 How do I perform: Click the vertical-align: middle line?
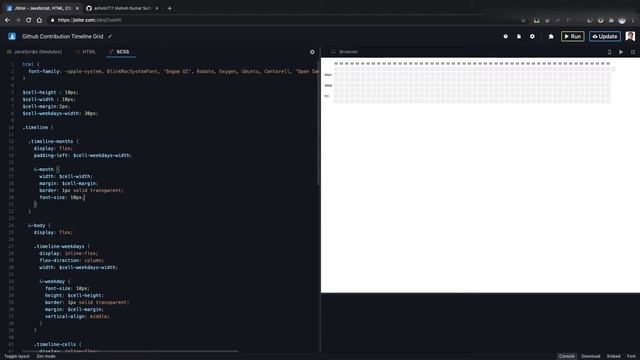[x=77, y=316]
